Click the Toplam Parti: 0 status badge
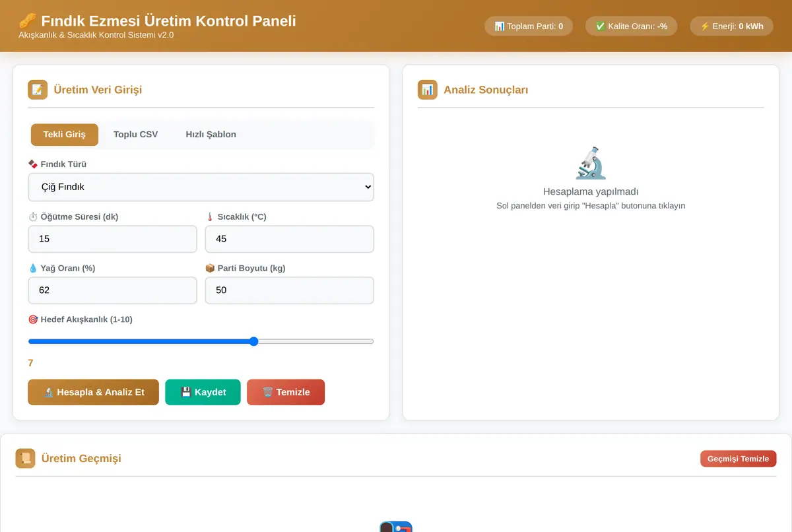Screen dimensions: 792x532 tap(529, 26)
